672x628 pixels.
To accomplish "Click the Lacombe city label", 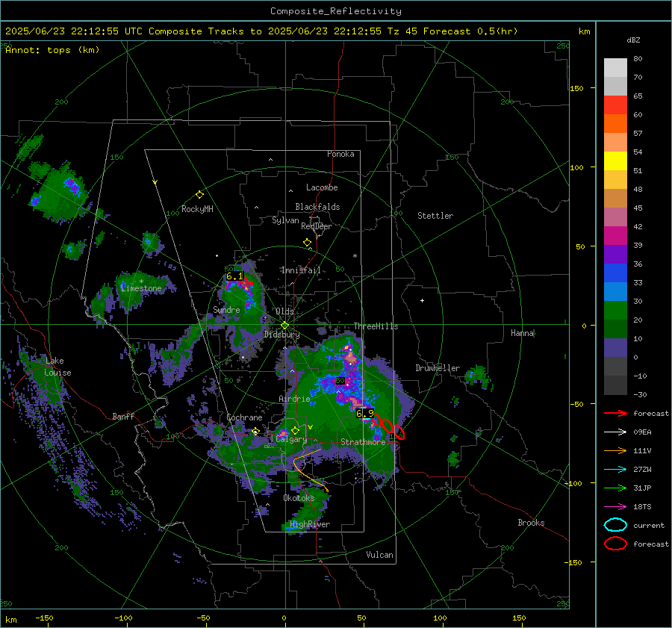I will (x=322, y=187).
